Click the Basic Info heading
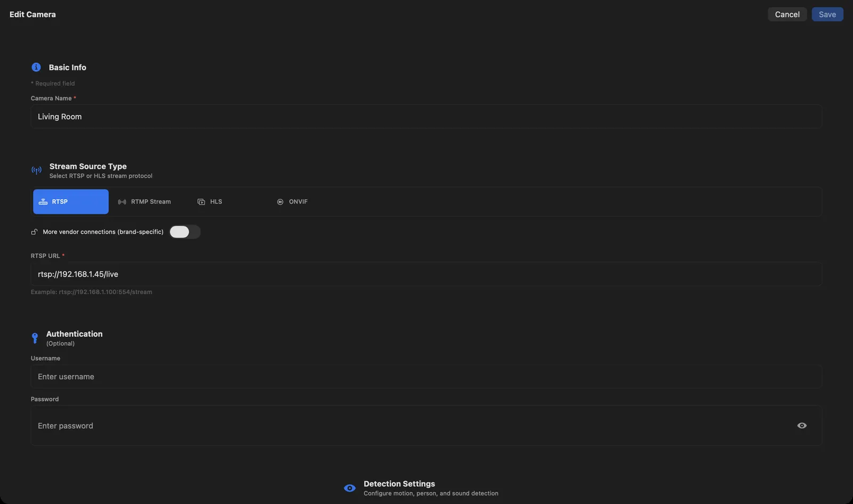853x504 pixels. (x=68, y=67)
